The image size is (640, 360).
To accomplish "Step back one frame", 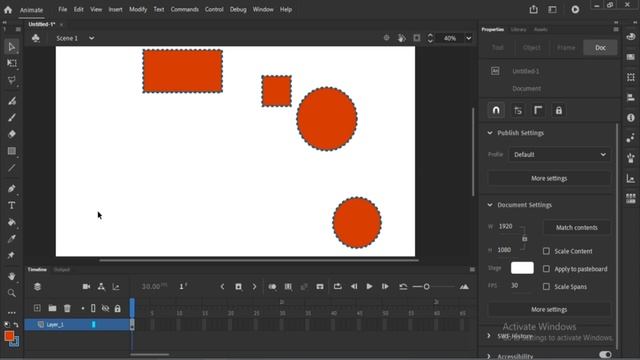I will (353, 287).
